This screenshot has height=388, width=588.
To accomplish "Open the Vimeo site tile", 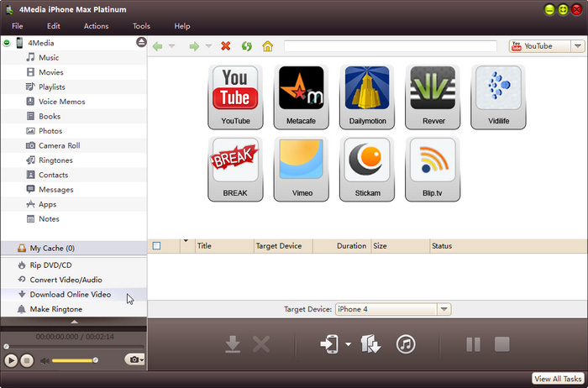I will pos(301,169).
